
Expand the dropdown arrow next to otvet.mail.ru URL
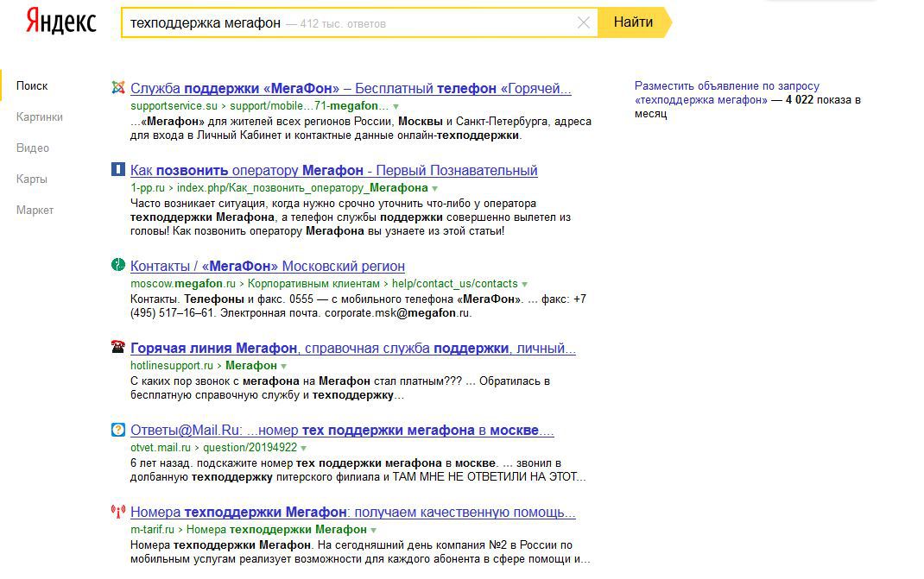tap(303, 448)
